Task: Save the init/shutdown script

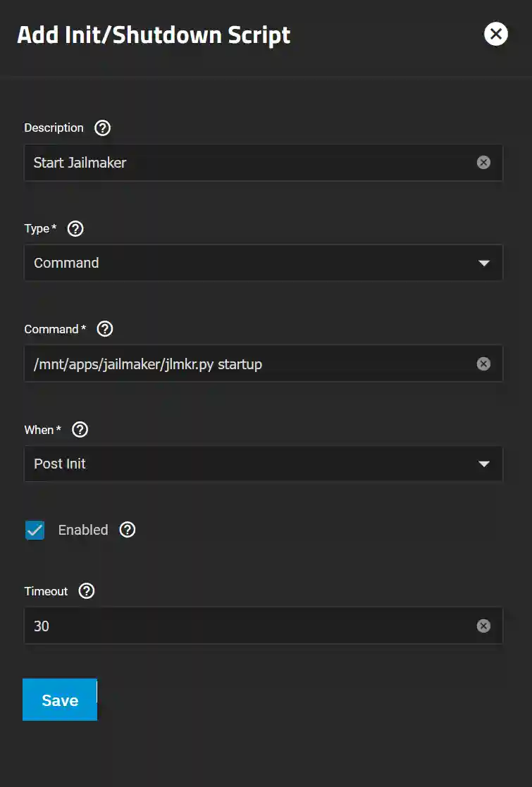Action: [x=59, y=700]
